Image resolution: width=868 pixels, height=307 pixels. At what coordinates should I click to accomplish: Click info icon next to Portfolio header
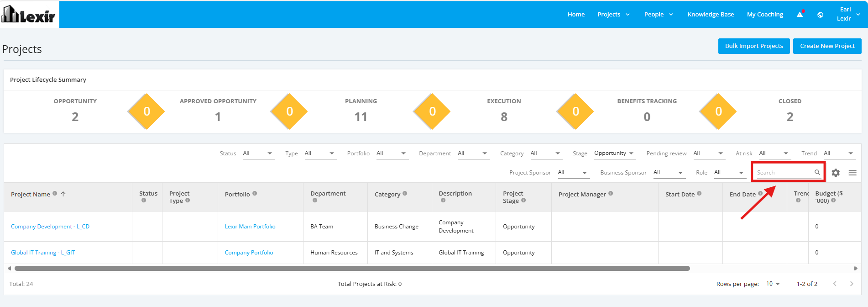point(255,193)
